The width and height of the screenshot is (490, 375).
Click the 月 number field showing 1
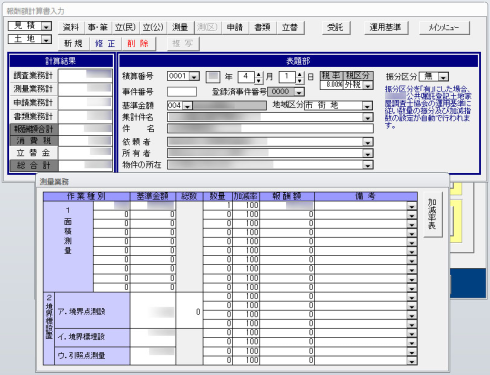point(287,77)
